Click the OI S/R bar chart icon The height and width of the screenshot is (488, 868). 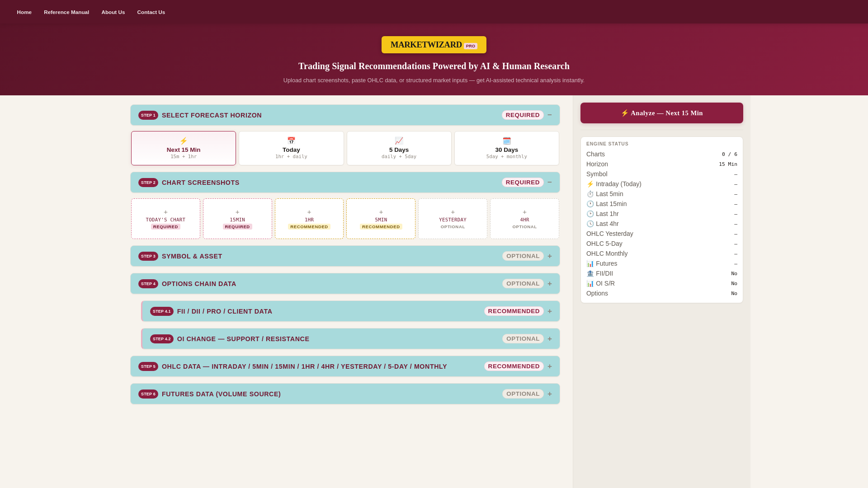590,283
